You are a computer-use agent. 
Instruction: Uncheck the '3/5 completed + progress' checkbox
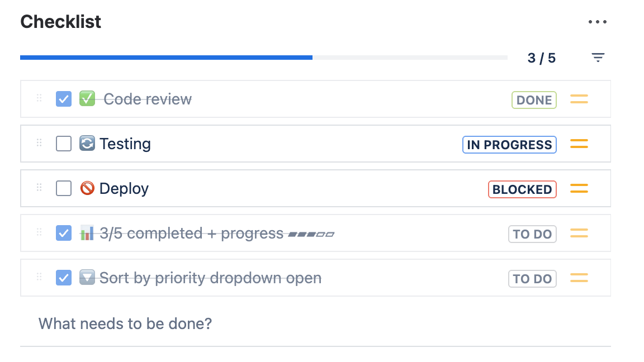tap(64, 234)
